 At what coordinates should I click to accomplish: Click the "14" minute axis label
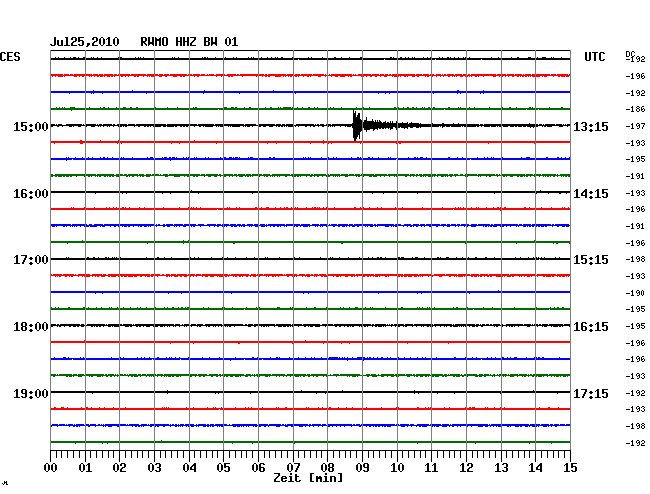click(536, 468)
